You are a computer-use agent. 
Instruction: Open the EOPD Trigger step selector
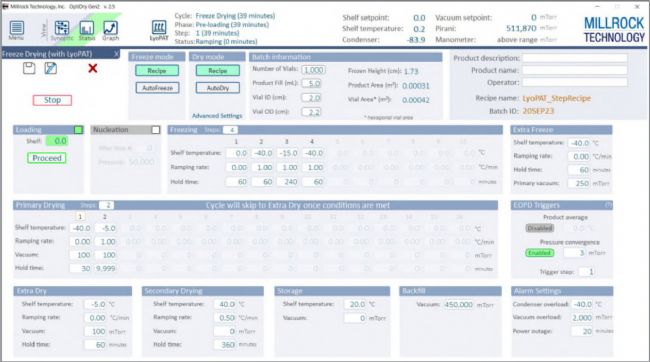pos(586,272)
